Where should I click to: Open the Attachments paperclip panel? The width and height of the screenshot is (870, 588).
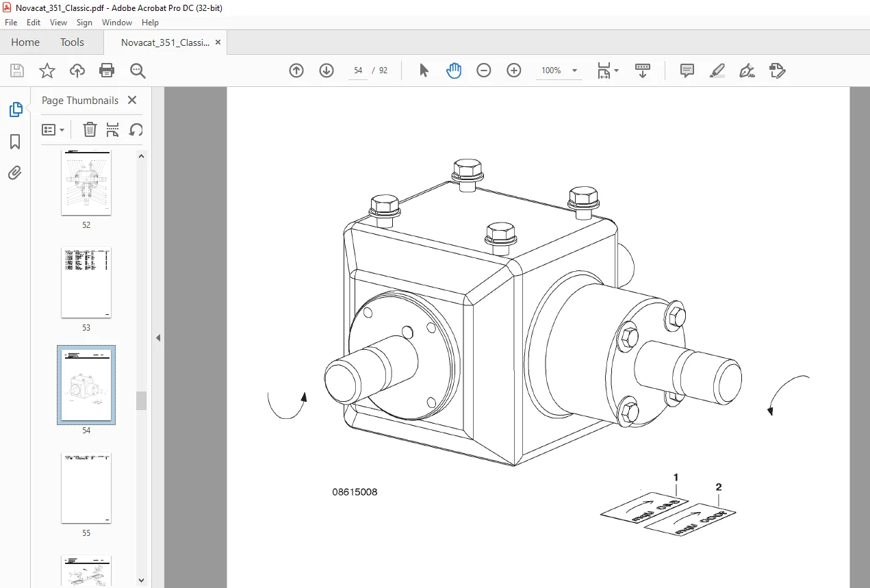(x=15, y=172)
